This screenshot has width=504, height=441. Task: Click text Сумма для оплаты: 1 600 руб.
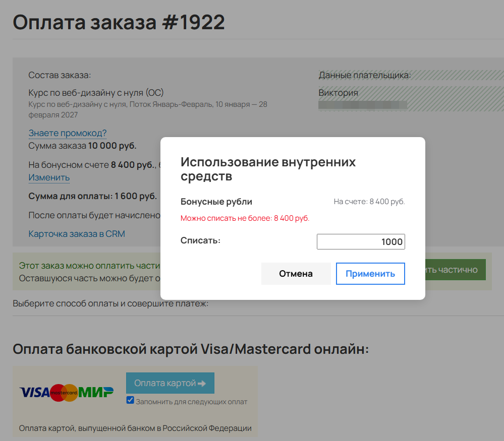[x=92, y=196]
